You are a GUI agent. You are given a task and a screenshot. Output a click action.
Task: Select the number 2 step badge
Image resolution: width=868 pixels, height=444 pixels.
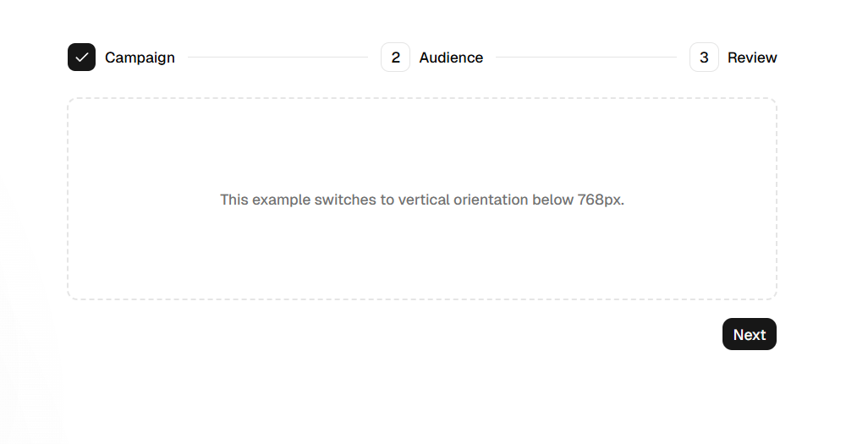(x=395, y=57)
